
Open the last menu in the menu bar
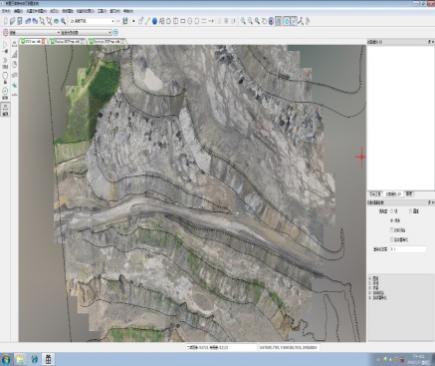coord(128,11)
